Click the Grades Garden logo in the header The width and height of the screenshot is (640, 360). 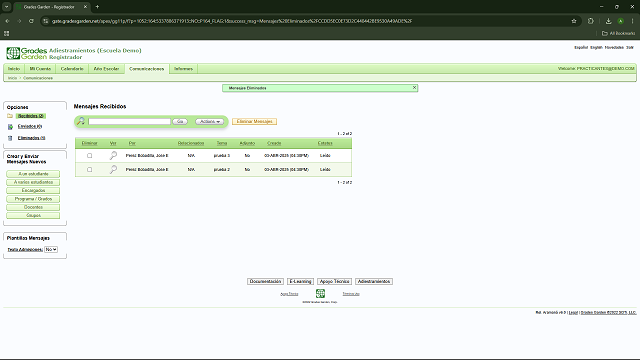tap(27, 53)
